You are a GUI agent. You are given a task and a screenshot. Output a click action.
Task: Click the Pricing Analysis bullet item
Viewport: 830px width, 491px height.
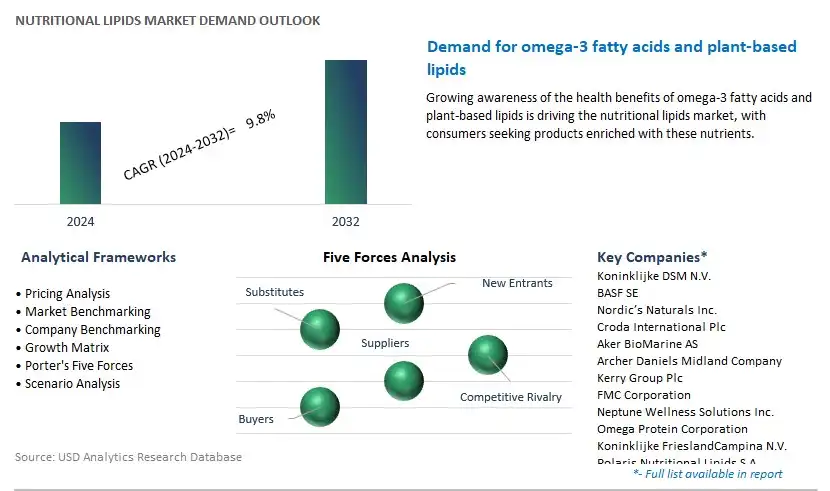click(67, 294)
